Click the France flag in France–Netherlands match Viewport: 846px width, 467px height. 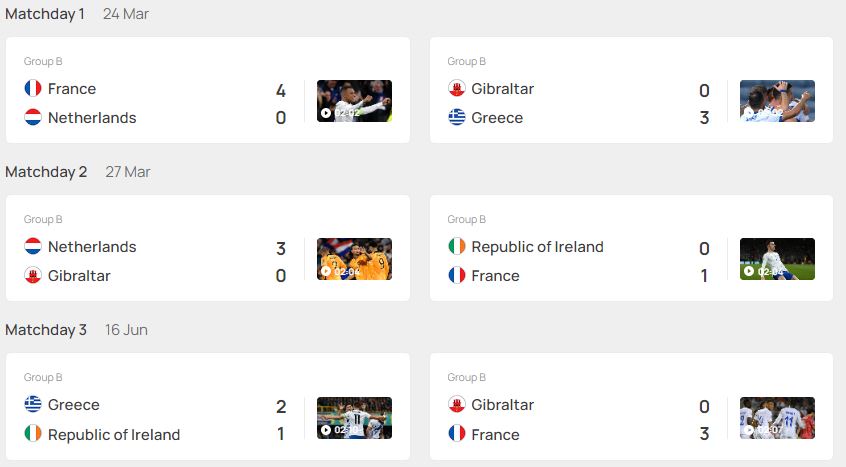pos(33,88)
